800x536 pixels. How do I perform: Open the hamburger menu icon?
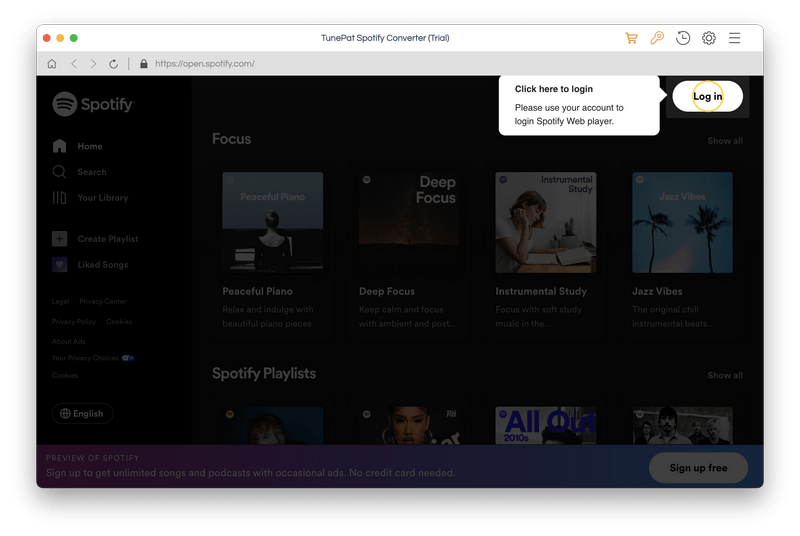click(x=734, y=38)
